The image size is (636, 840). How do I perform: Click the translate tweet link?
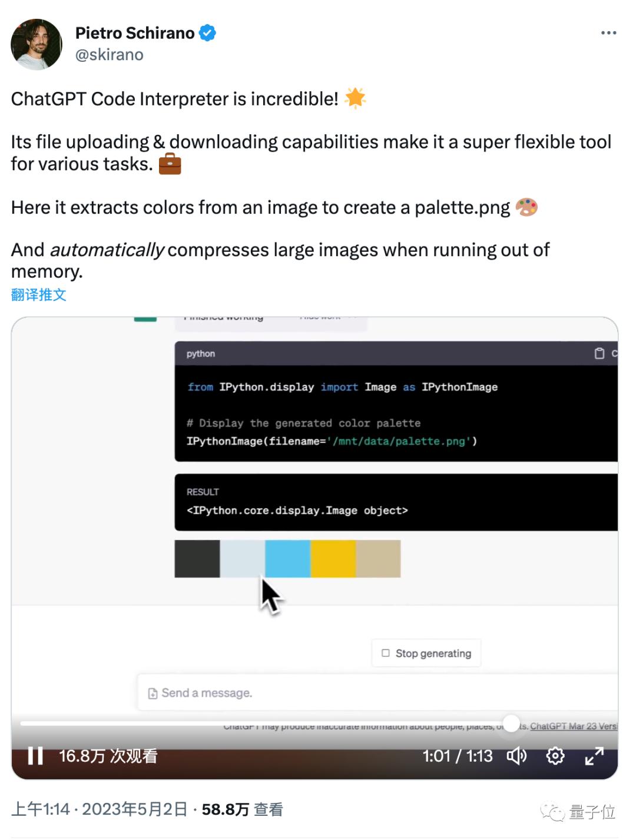pyautogui.click(x=38, y=295)
